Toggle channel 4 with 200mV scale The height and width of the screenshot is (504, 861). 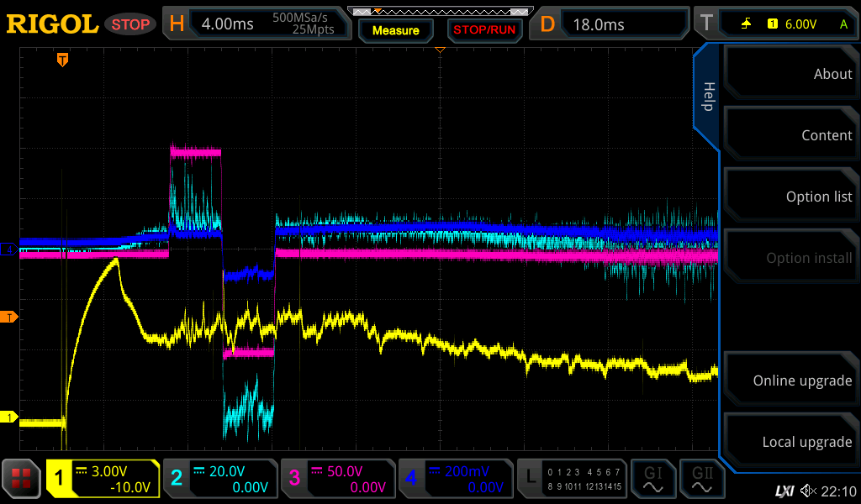pos(456,480)
